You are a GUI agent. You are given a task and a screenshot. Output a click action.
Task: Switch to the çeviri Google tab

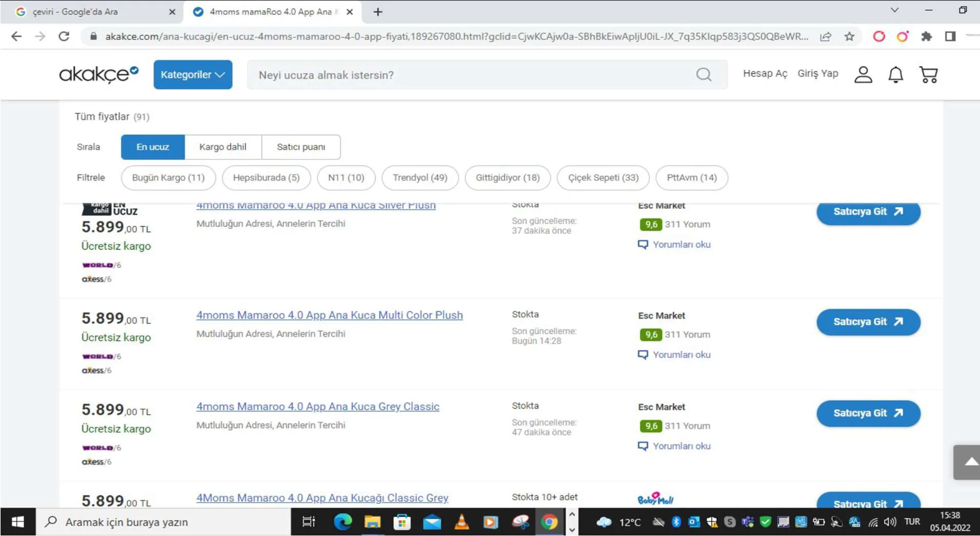click(92, 12)
